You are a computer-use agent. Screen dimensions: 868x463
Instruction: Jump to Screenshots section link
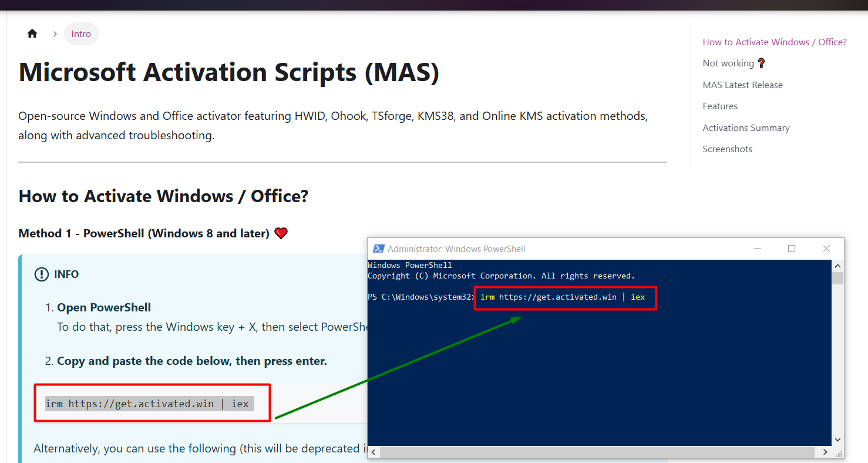[x=727, y=149]
